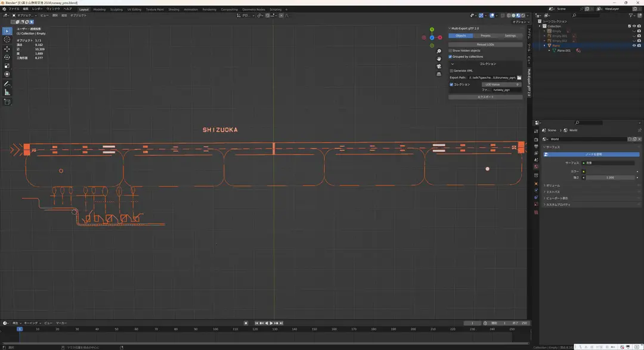Click the Export Path folder browse icon
Viewport: 644px width, 350px height.
519,78
